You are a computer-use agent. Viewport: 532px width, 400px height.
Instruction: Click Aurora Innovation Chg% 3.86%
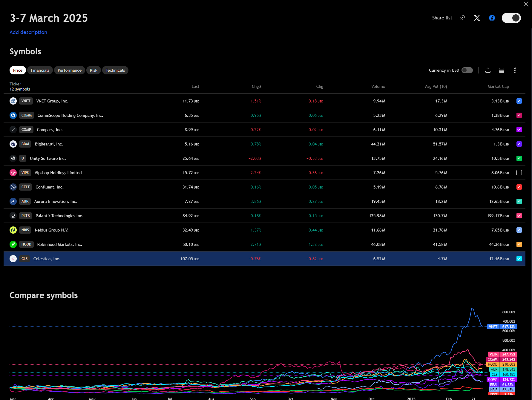256,201
